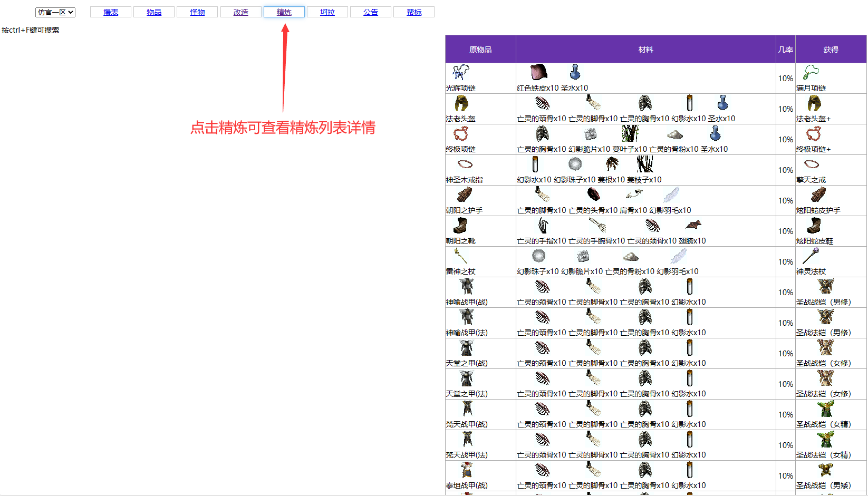
Task: Click the 红色铁皮 material icon
Action: (538, 72)
